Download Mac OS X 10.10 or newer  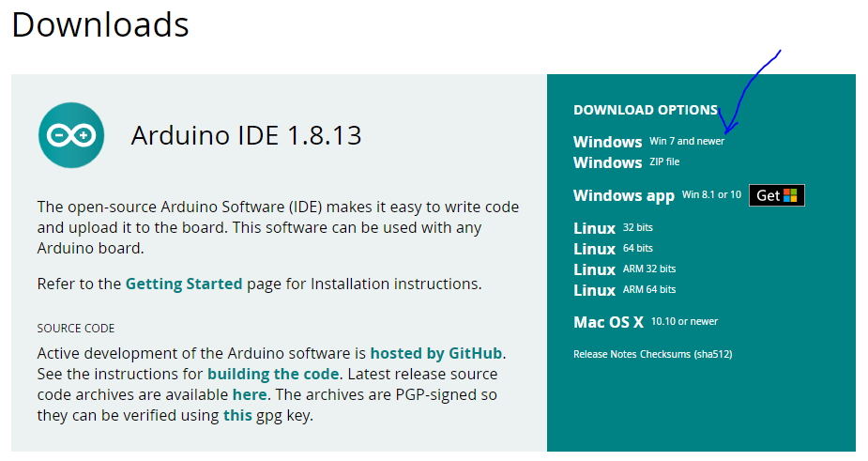click(x=646, y=322)
